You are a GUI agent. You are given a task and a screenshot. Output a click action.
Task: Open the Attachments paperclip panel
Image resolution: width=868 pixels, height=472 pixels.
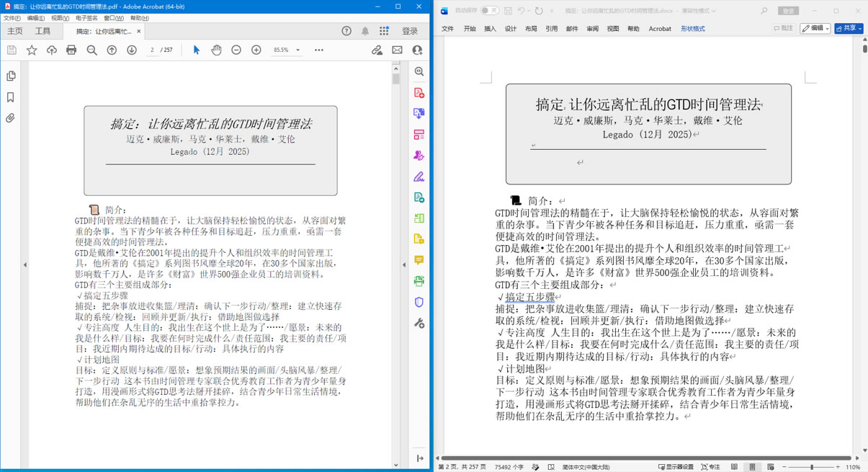(x=11, y=118)
